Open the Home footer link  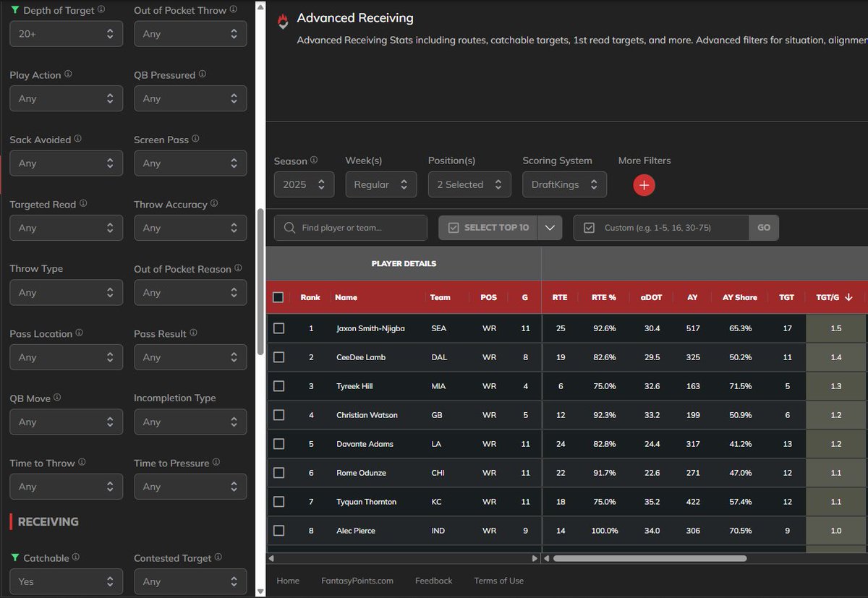click(288, 581)
